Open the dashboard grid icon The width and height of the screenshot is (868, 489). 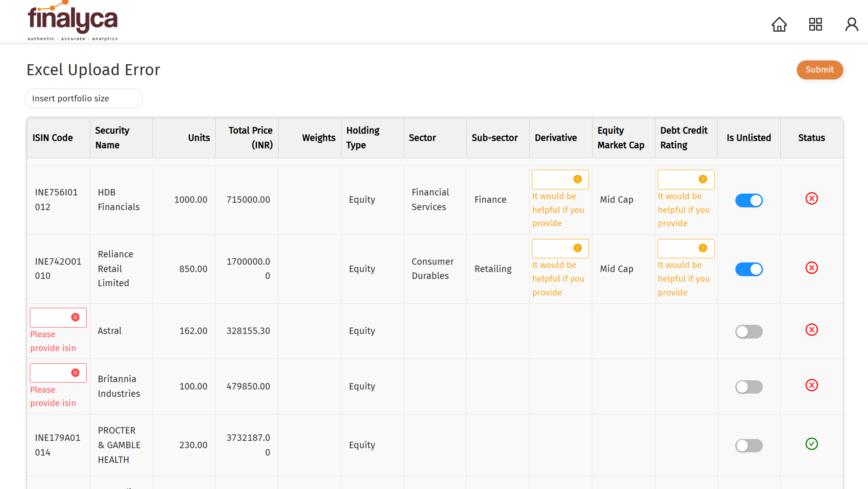point(816,24)
